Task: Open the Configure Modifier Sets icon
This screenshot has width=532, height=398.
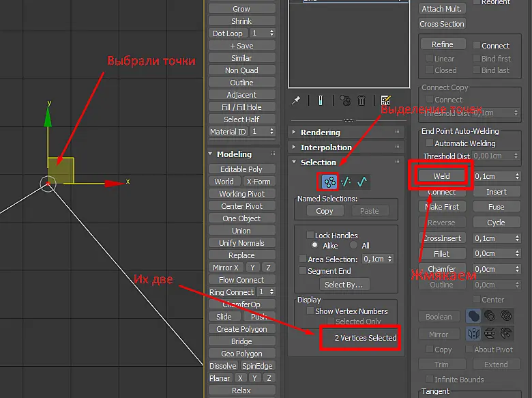Action: click(385, 100)
